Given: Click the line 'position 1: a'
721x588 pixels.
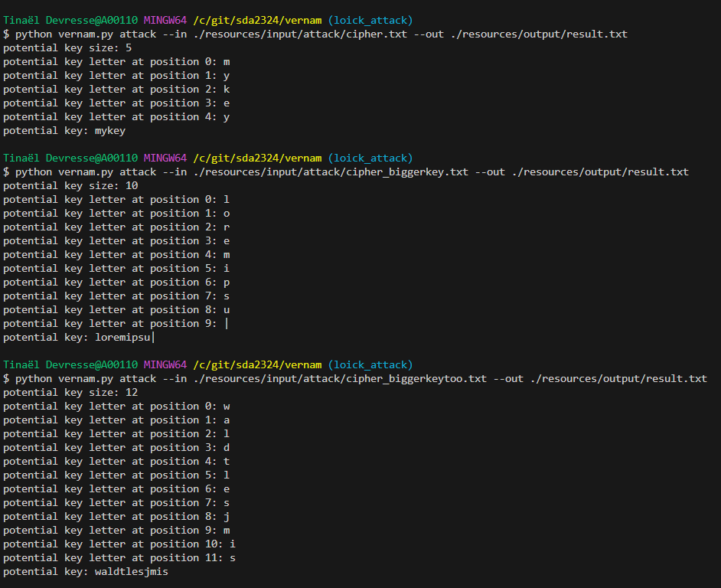Looking at the screenshot, I should (x=116, y=420).
